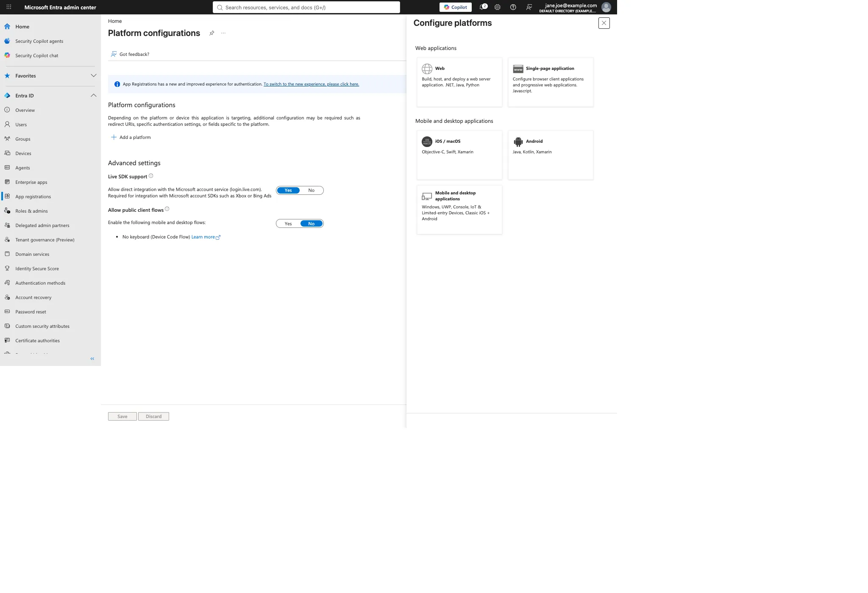Click the Mobile and desktop applications icon
Viewport: 868px width, 593px height.
click(x=427, y=196)
